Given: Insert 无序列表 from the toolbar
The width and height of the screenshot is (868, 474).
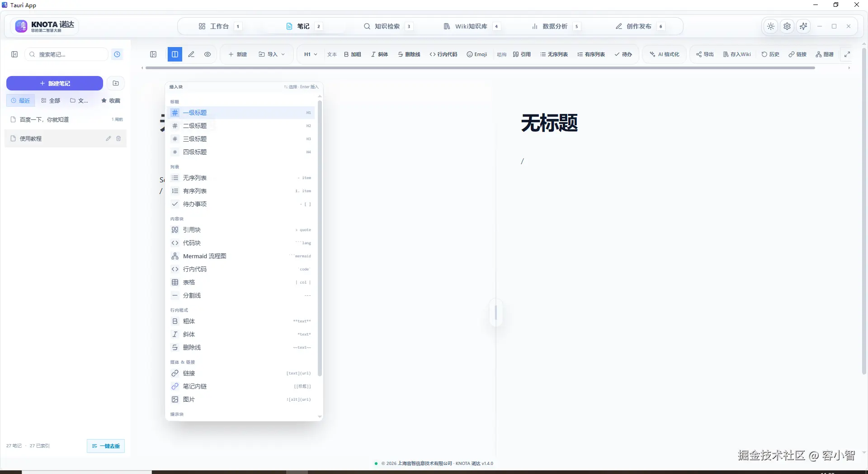Looking at the screenshot, I should pos(554,54).
